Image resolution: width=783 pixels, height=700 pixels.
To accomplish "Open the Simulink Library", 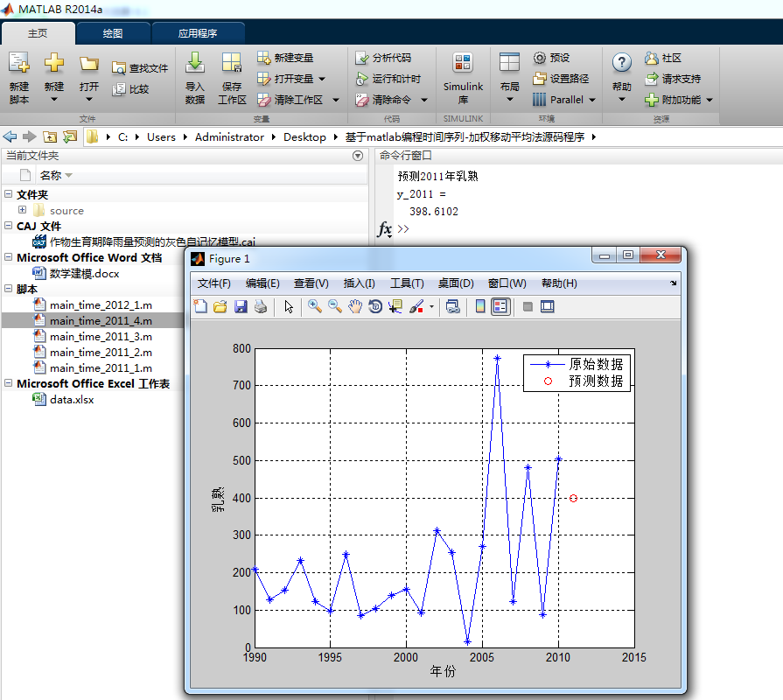I will coord(463,78).
